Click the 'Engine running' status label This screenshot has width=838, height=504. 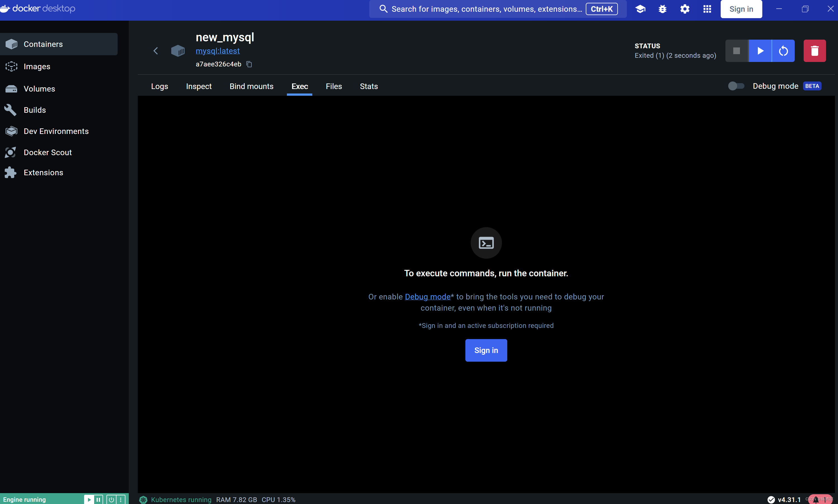[25, 500]
